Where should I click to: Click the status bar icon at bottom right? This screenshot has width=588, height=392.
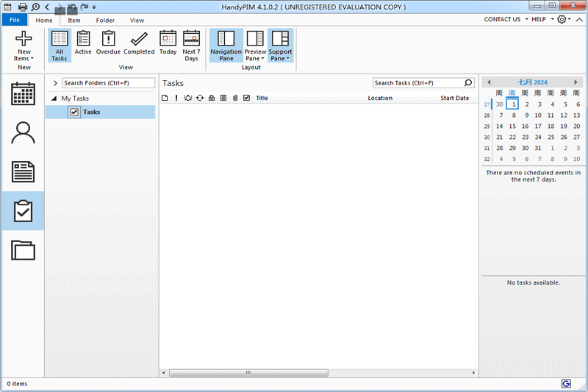click(x=566, y=383)
